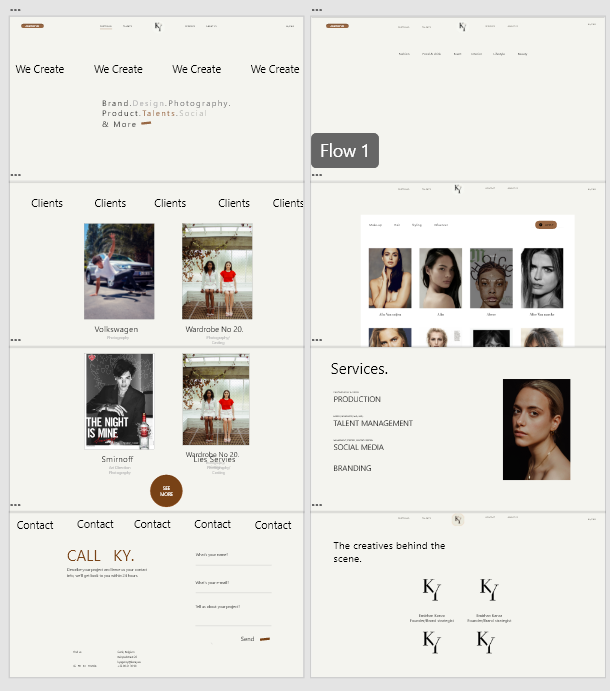Click the brown pill button in talents panel
The image size is (610, 691).
coord(546,225)
